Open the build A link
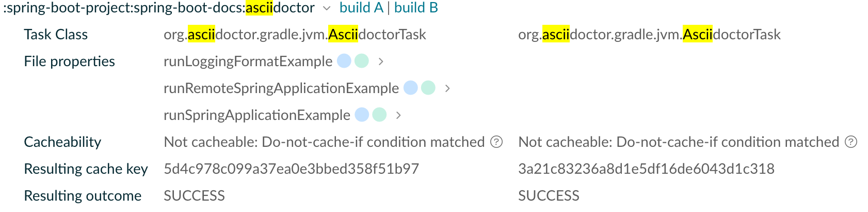 point(361,8)
